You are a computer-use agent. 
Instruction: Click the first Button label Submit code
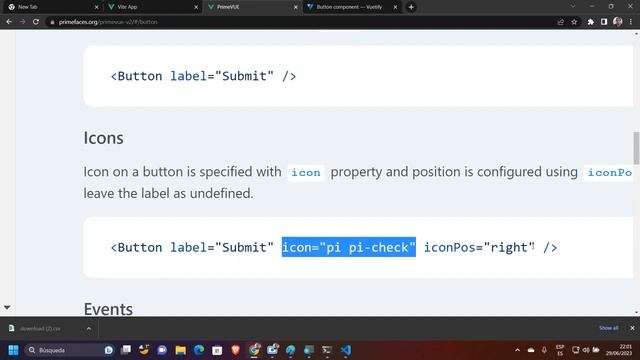pos(203,76)
